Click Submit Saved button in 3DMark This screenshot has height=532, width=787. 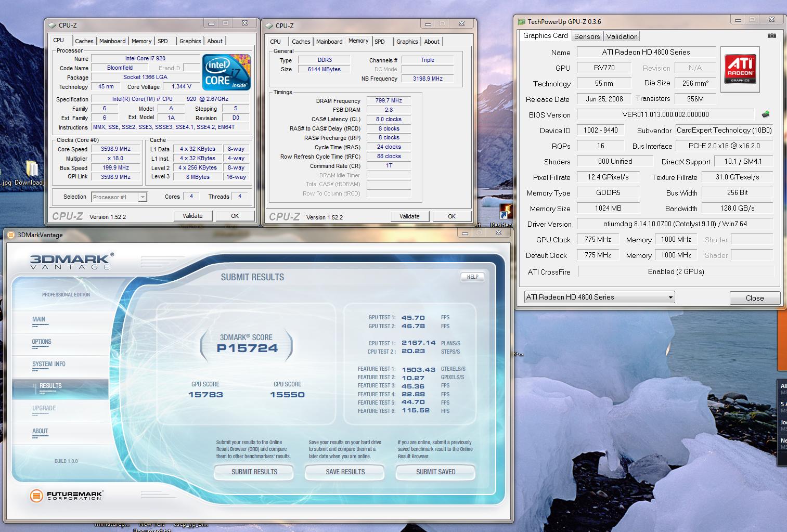(436, 472)
